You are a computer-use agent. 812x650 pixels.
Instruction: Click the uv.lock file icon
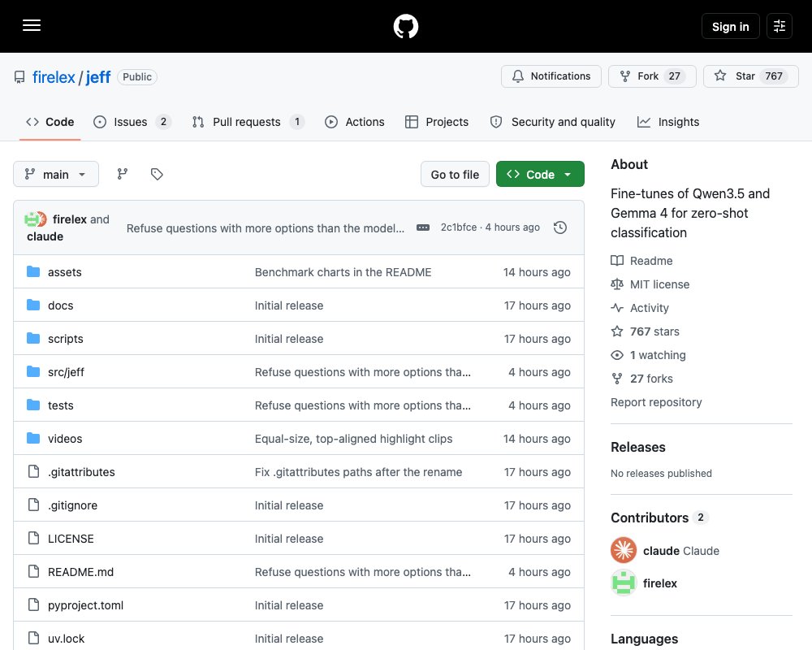33,638
